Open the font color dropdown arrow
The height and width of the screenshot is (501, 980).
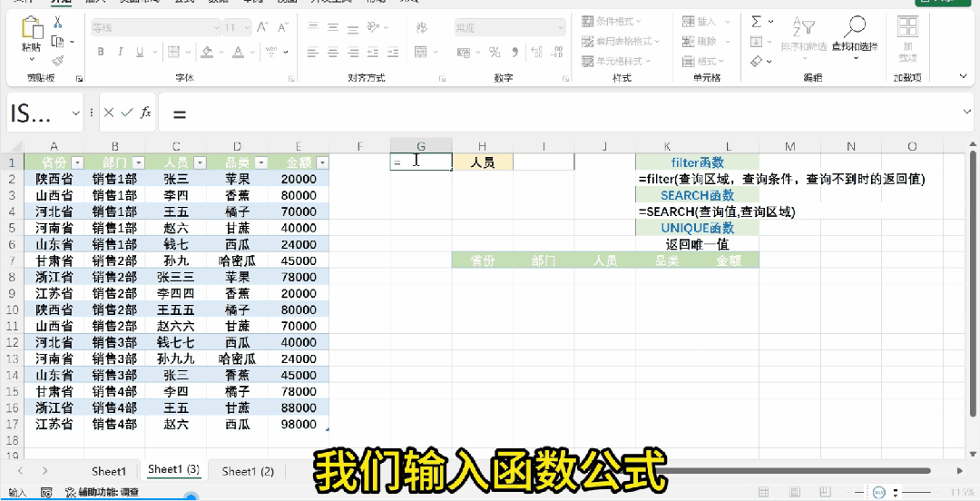tap(252, 52)
